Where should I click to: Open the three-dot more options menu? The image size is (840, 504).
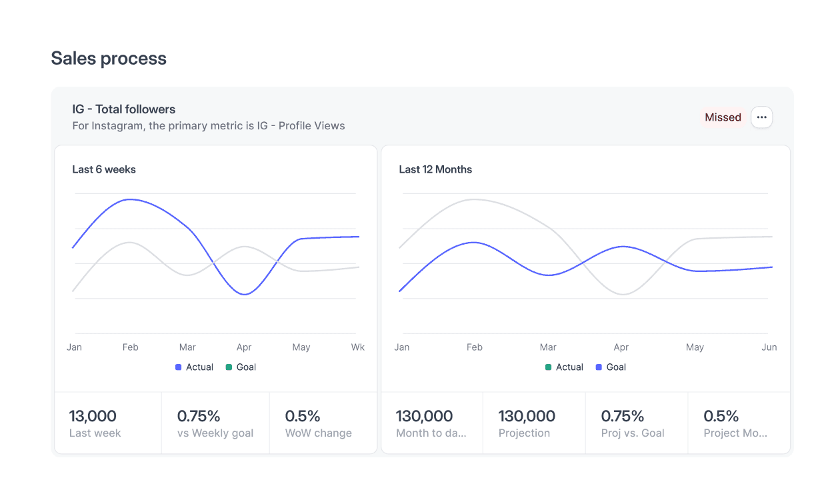click(761, 117)
